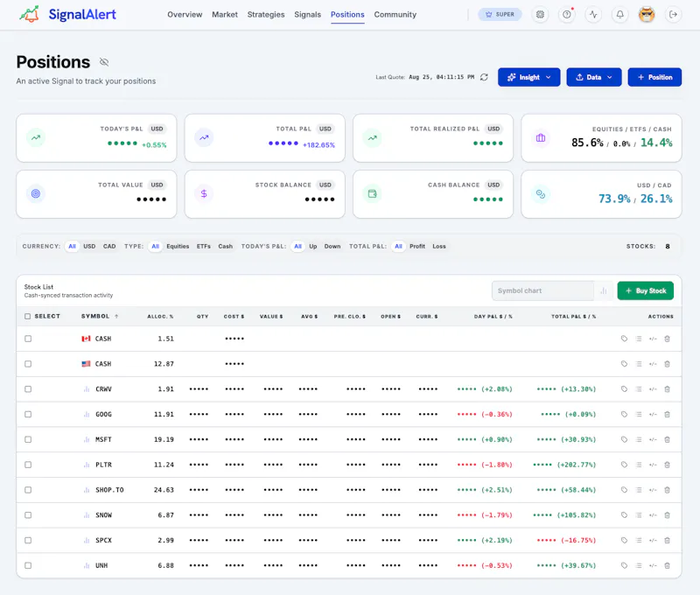Open the list icon in the SNOW row
The height and width of the screenshot is (595, 700).
point(639,515)
